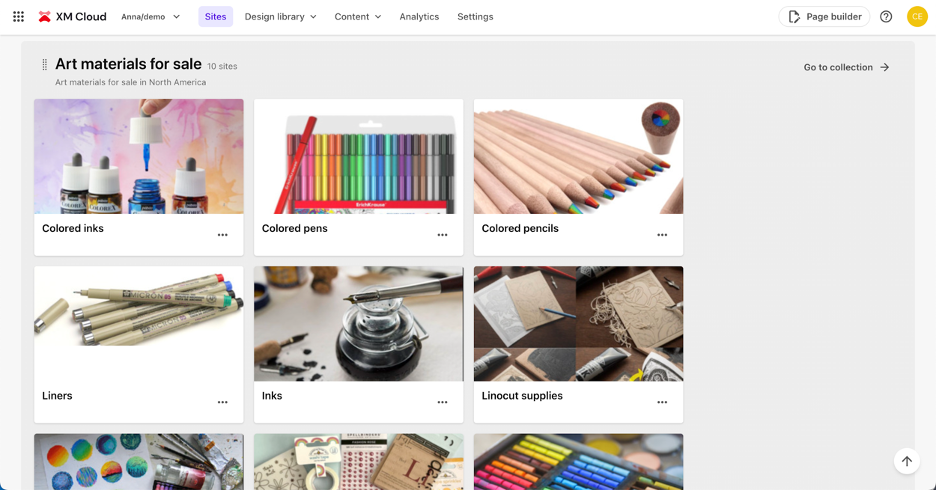Open more options for Liners site
Screen dimensions: 936x490
point(223,402)
